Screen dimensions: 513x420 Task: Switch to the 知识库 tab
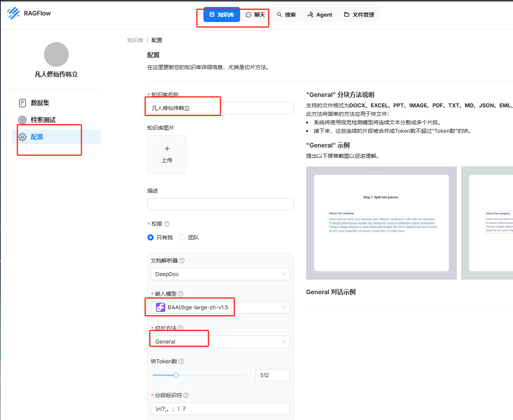pyautogui.click(x=222, y=15)
